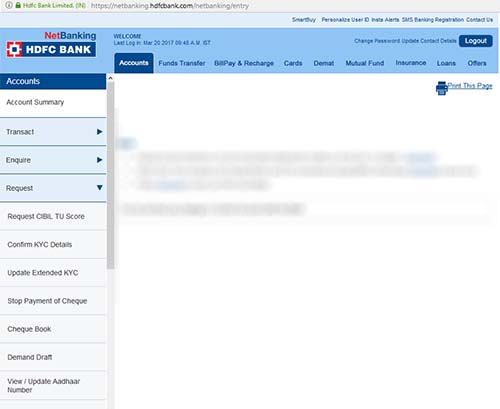The height and width of the screenshot is (409, 500).
Task: Click the Logout button
Action: point(476,41)
